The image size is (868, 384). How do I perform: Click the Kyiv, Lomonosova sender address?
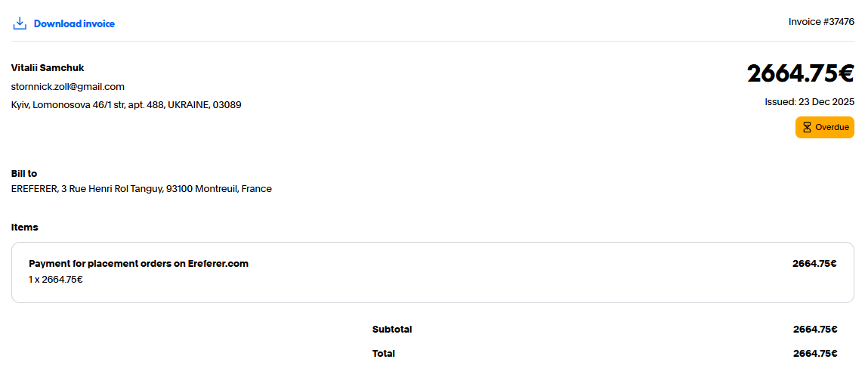point(126,105)
